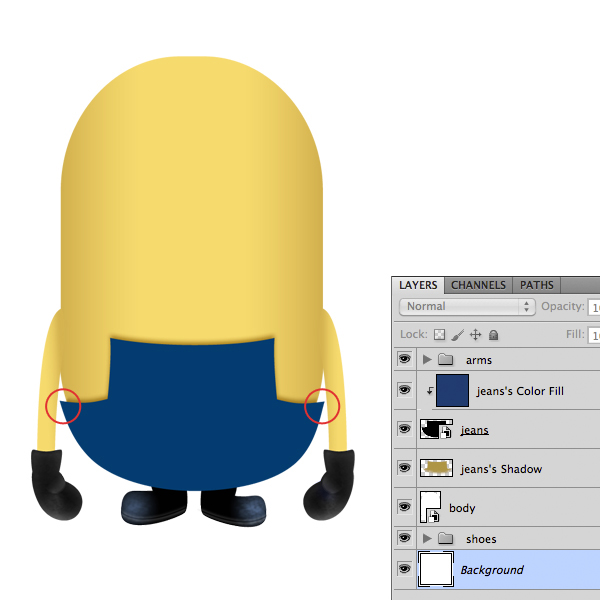The height and width of the screenshot is (600, 600).
Task: Click the arms group folder icon
Action: (446, 360)
